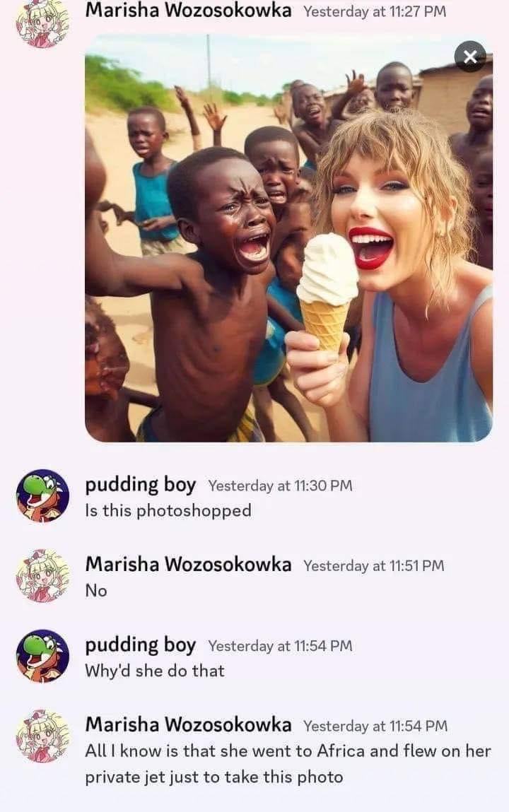Click pudding boy's avatar beside "Why'd she do that"
Viewport: 509px width, 812px height.
tap(42, 656)
